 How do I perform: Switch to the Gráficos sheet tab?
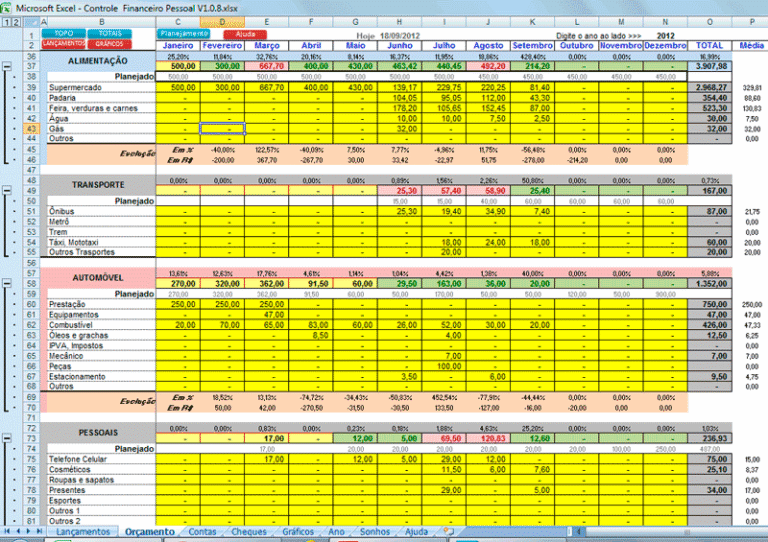click(298, 531)
